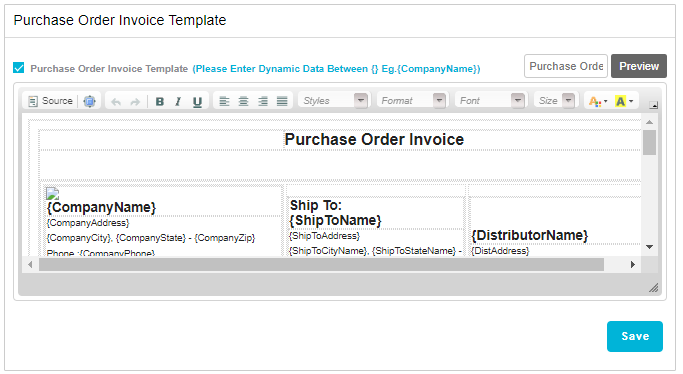Image resolution: width=683 pixels, height=374 pixels.
Task: Open the text color picker
Action: 598,101
